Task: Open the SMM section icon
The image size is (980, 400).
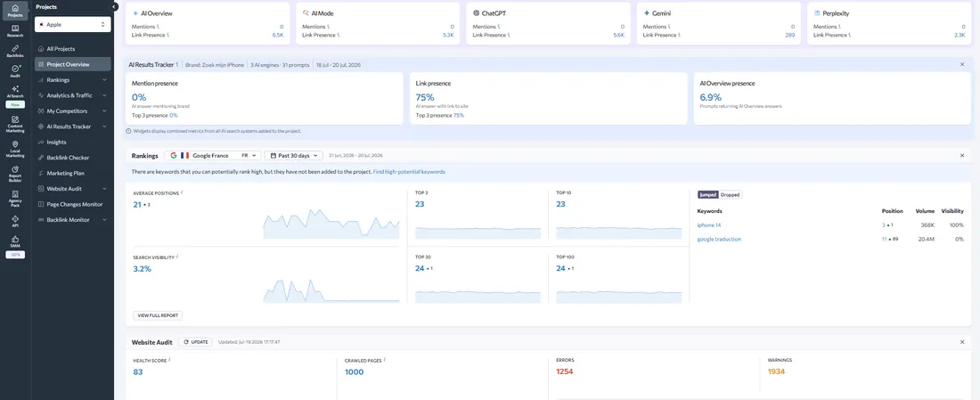Action: coord(15,241)
